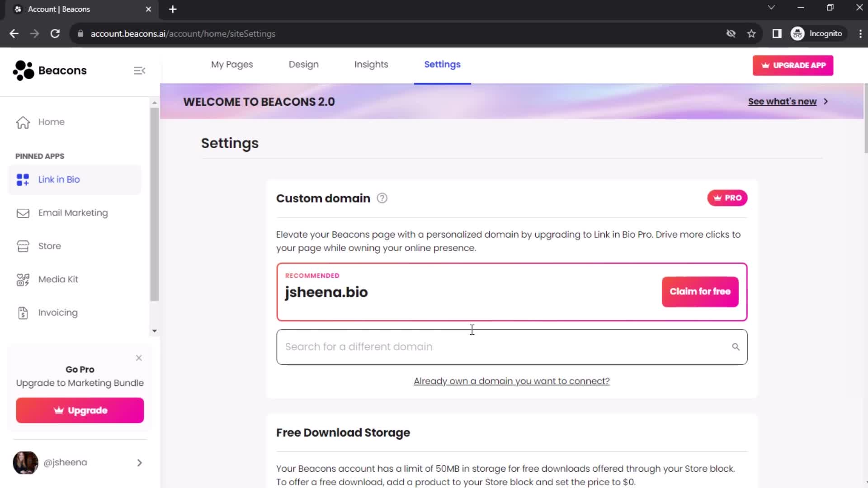Open the Home sidebar icon
The width and height of the screenshot is (868, 488).
23,122
